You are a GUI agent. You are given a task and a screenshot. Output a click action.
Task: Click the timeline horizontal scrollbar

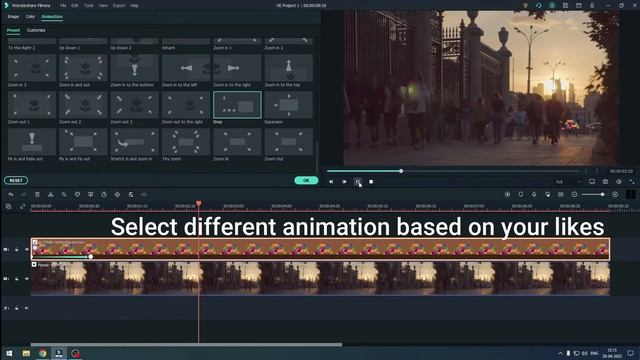[187, 344]
